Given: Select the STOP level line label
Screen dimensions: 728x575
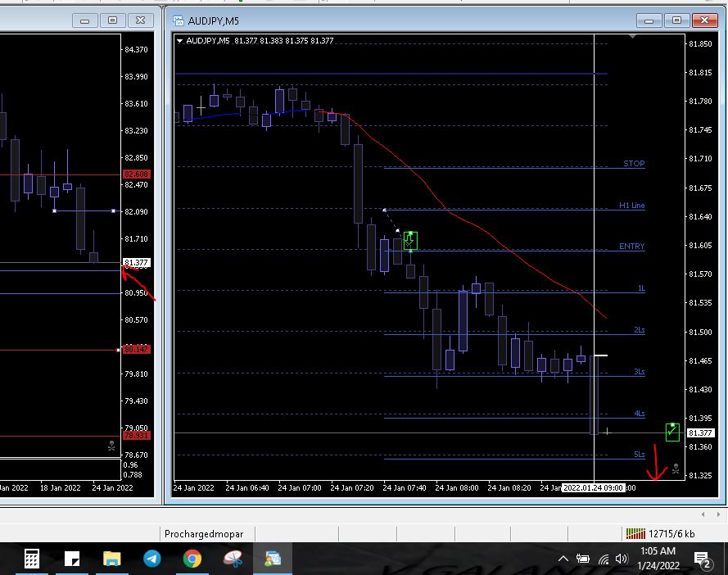Looking at the screenshot, I should pos(633,164).
